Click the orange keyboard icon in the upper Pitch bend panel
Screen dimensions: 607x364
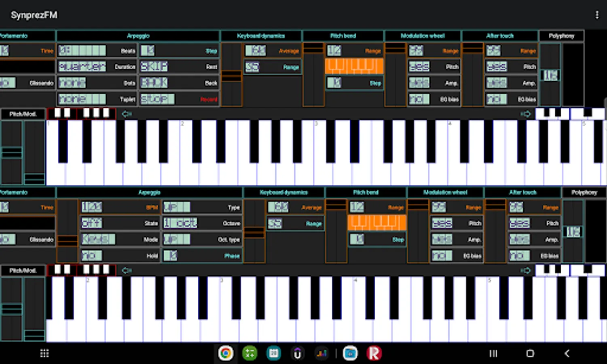point(354,66)
